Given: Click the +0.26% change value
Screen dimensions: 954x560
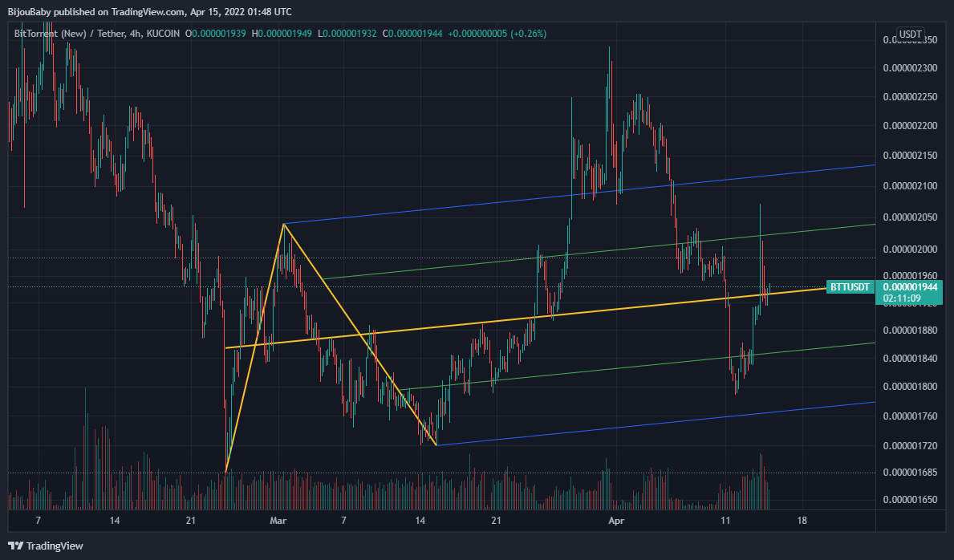Looking at the screenshot, I should tap(528, 34).
